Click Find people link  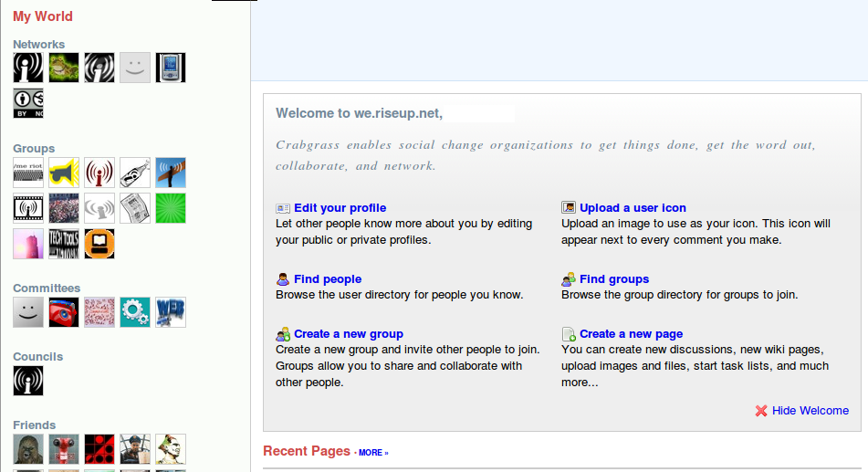pyautogui.click(x=328, y=279)
